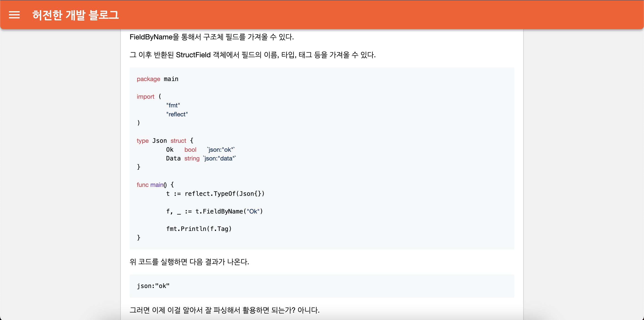Click the 허전한 개발 블로그 blog title
Screen dimensions: 644x320
(76, 15)
